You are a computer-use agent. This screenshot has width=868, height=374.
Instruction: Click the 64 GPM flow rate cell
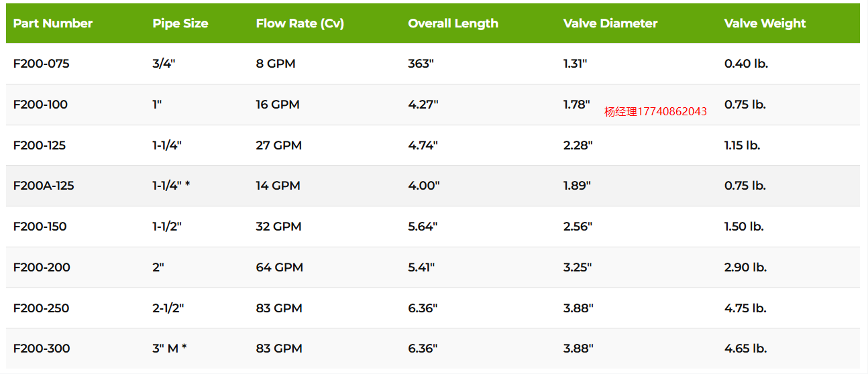(x=280, y=267)
